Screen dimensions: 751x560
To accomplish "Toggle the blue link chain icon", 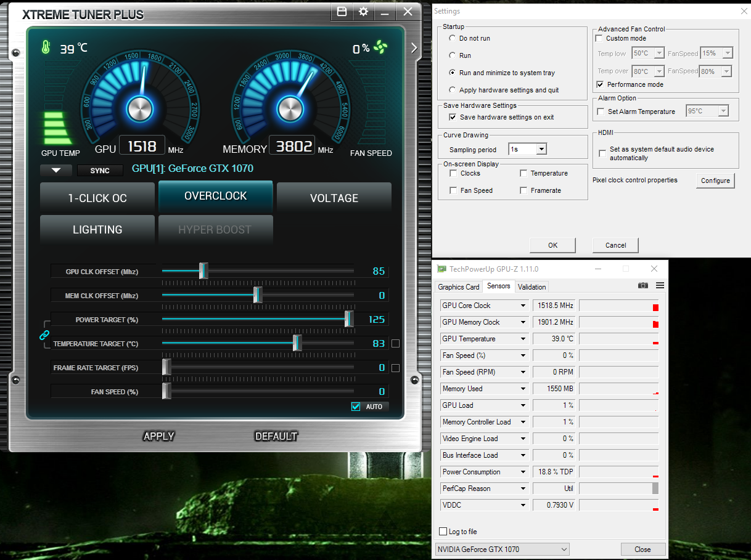I will 44,335.
